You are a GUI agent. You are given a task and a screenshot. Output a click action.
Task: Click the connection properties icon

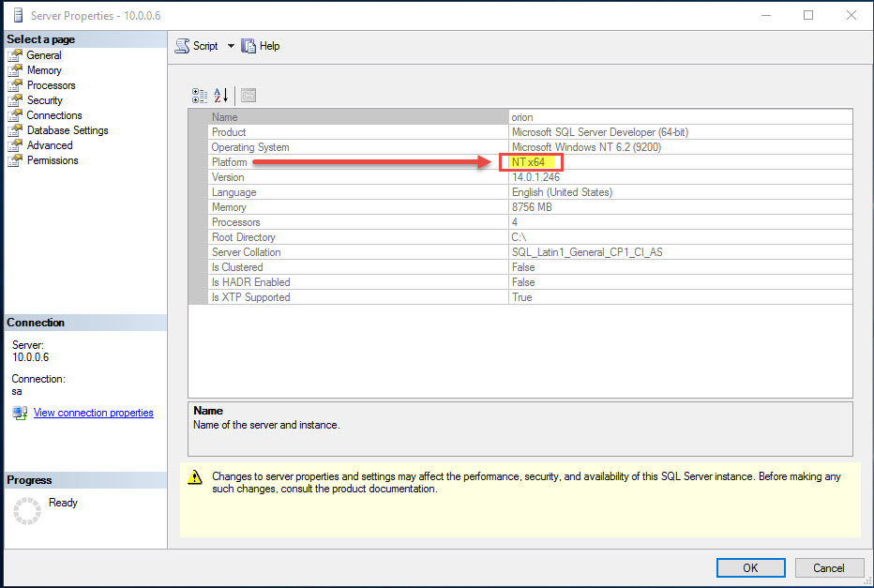click(20, 413)
